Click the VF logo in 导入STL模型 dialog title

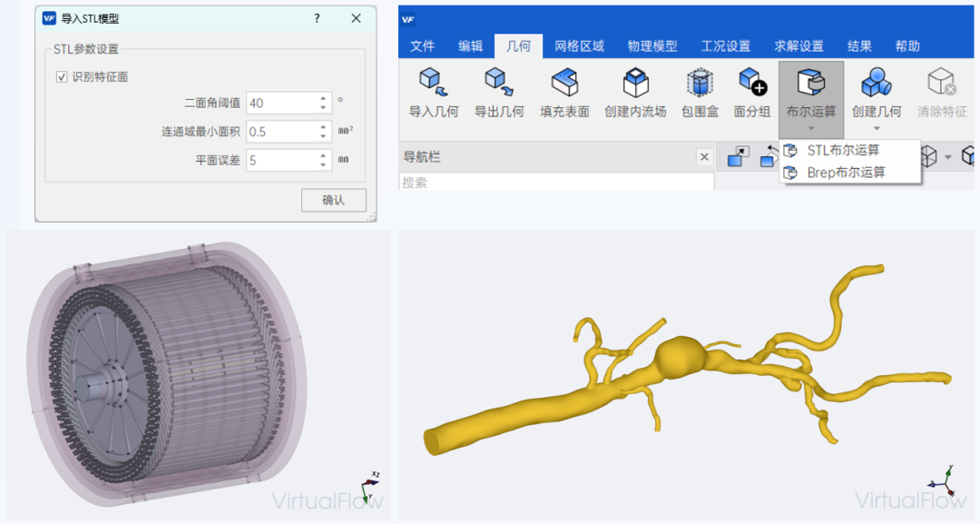49,19
